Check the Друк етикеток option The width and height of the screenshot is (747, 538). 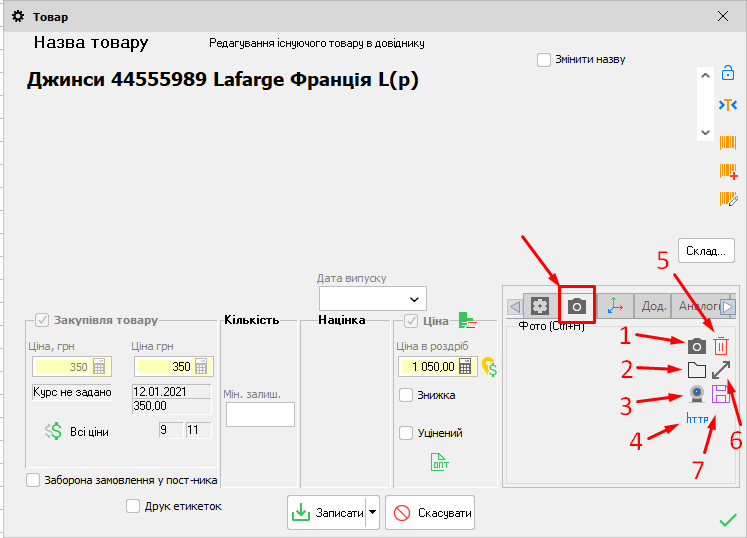[133, 506]
